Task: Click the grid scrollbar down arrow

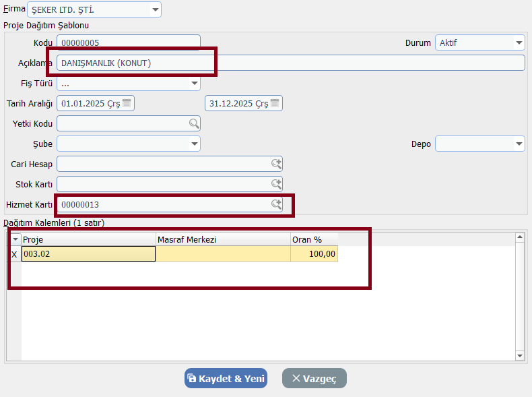Action: [519, 355]
